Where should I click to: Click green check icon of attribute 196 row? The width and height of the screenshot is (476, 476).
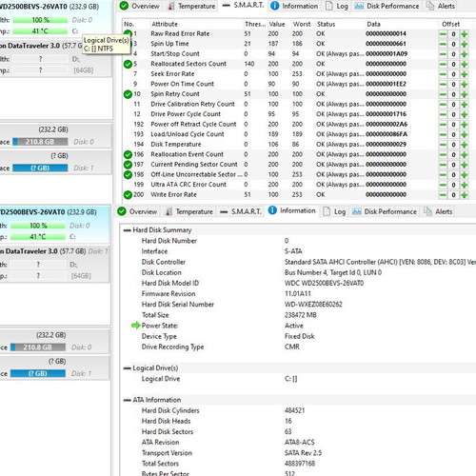(x=128, y=154)
